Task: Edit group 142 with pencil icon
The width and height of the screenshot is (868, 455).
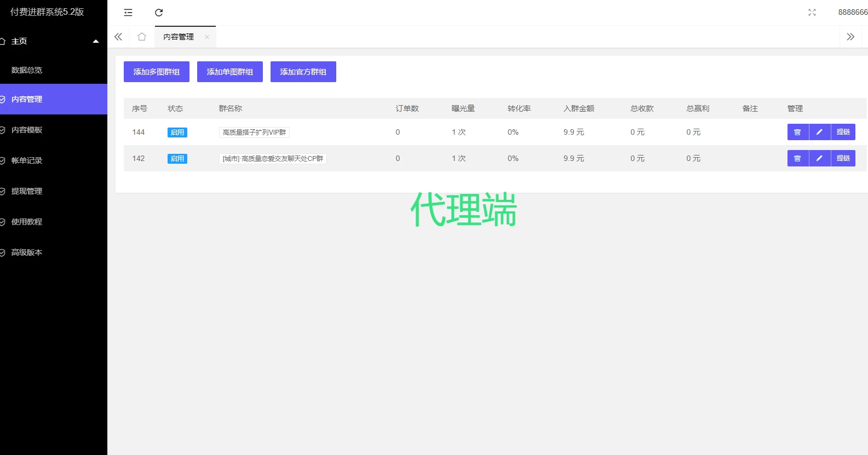Action: pos(819,158)
